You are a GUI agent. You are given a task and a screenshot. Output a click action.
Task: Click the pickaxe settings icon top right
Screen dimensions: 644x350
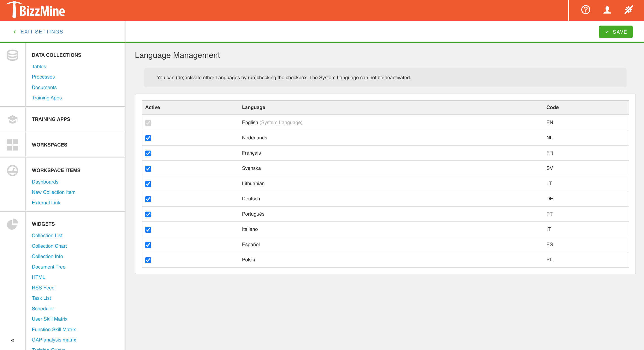pos(629,10)
